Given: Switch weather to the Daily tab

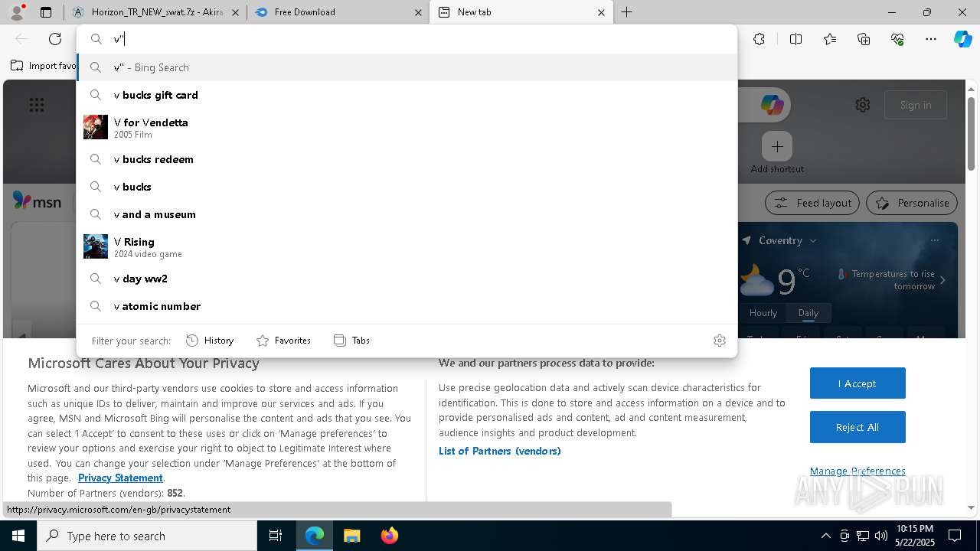Looking at the screenshot, I should [808, 313].
